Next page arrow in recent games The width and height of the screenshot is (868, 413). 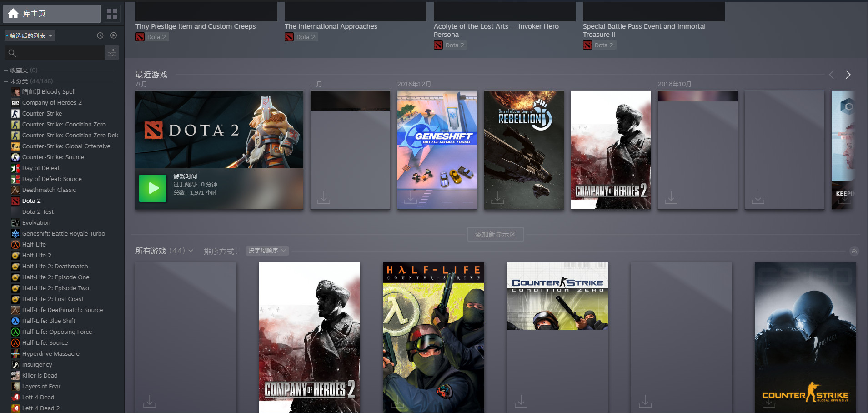848,75
